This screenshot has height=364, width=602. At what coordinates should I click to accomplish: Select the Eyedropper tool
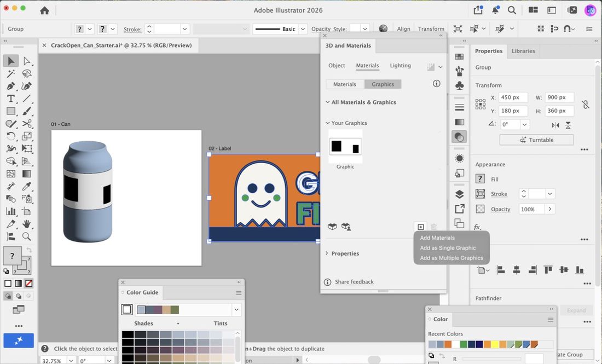(26, 186)
